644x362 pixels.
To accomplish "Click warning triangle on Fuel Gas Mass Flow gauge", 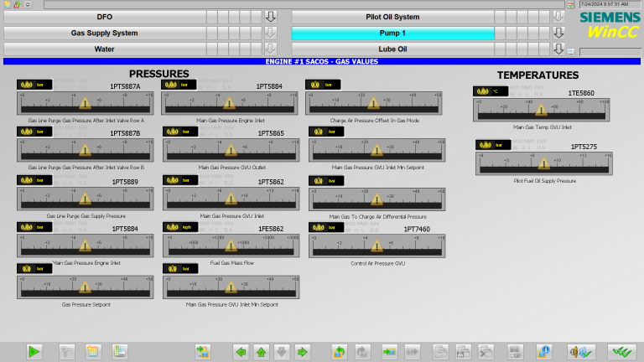I will click(x=229, y=245).
